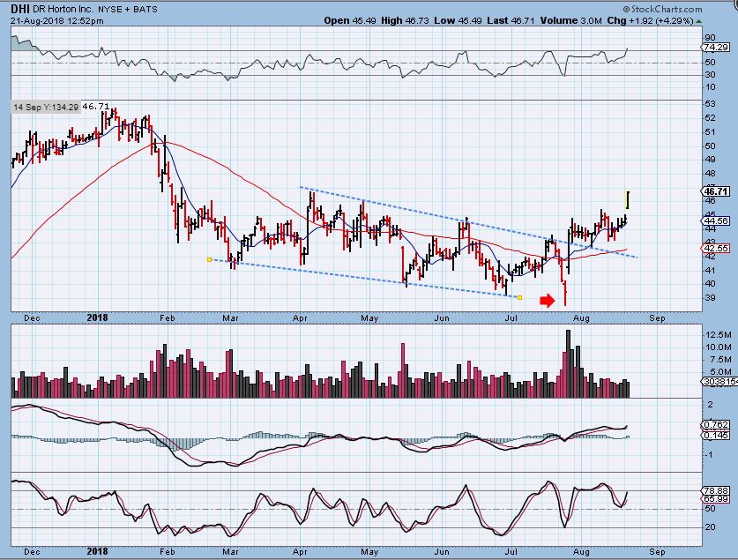Viewport: 738px width, 560px height.
Task: Click the -1 MACD axis label
Action: click(711, 455)
